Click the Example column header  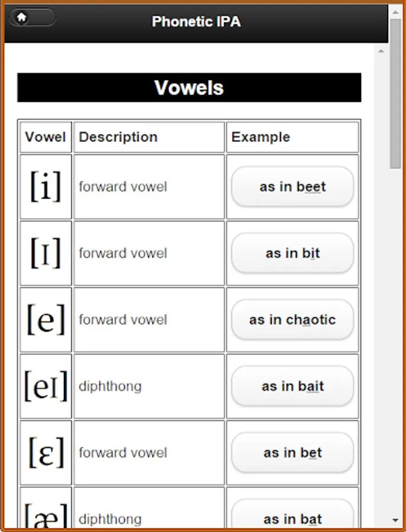click(x=260, y=137)
